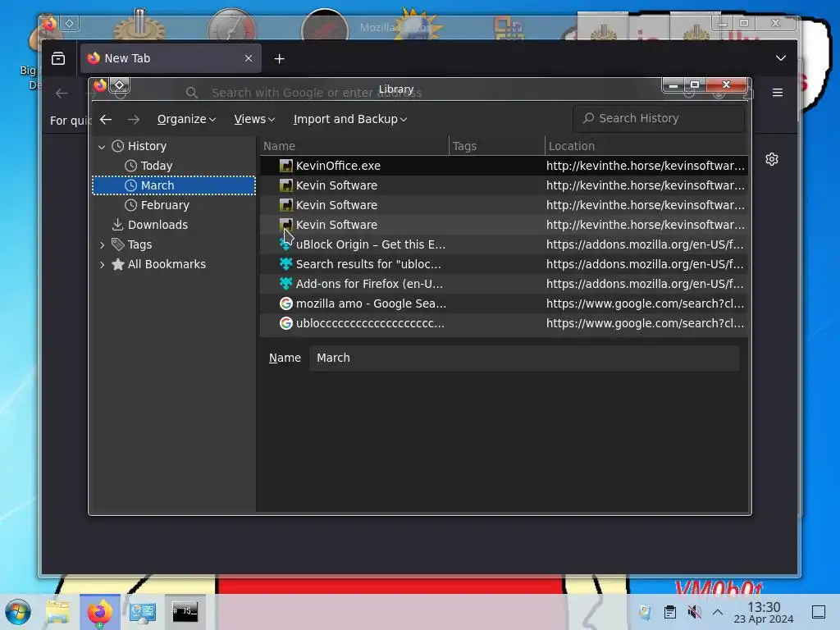Expand the All Bookmarks node
Image resolution: width=840 pixels, height=630 pixels.
pos(102,265)
